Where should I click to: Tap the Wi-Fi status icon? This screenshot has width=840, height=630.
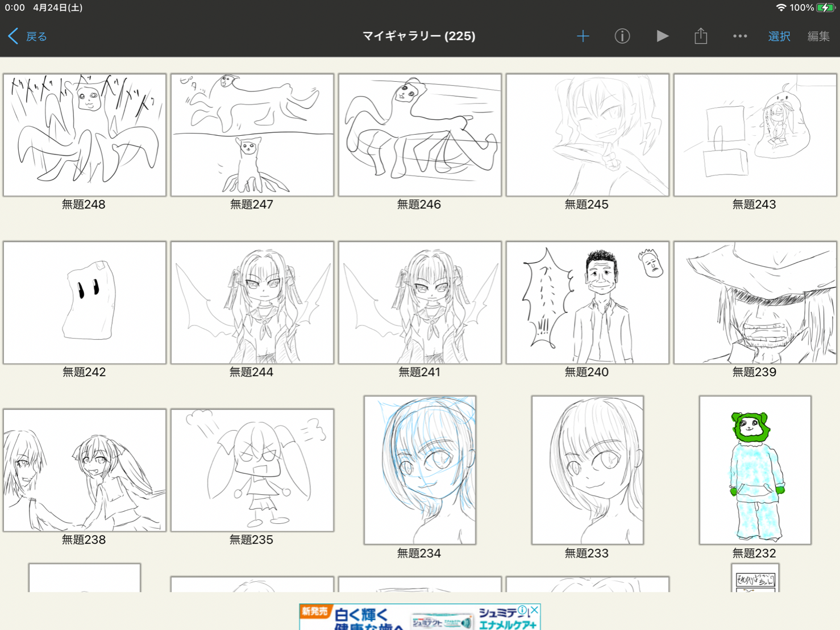[x=781, y=7]
